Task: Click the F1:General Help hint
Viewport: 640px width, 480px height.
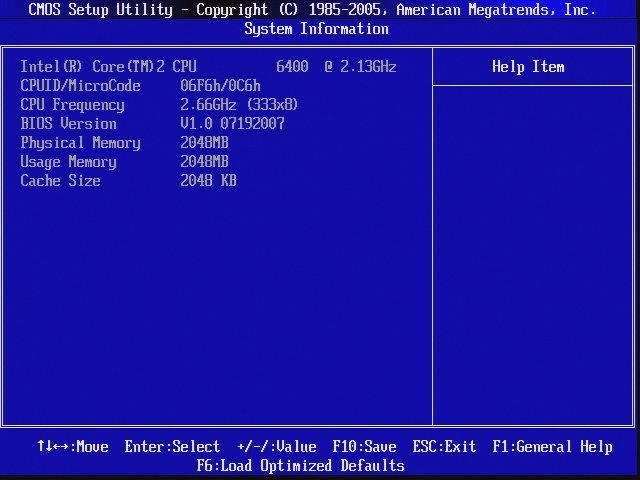Action: tap(552, 447)
